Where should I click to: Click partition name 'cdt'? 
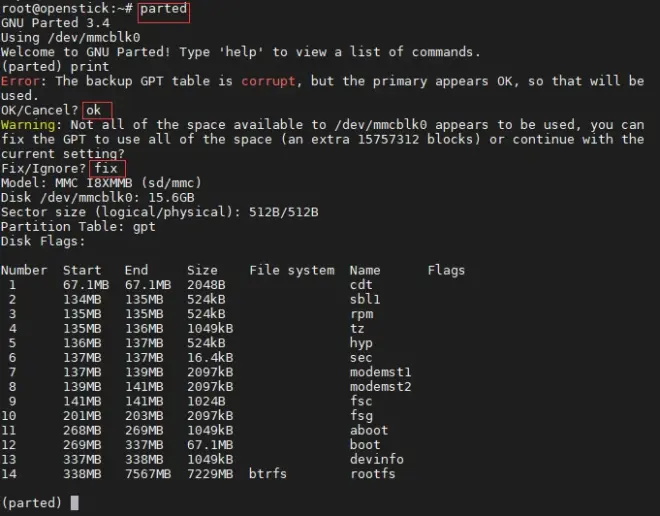pos(361,285)
